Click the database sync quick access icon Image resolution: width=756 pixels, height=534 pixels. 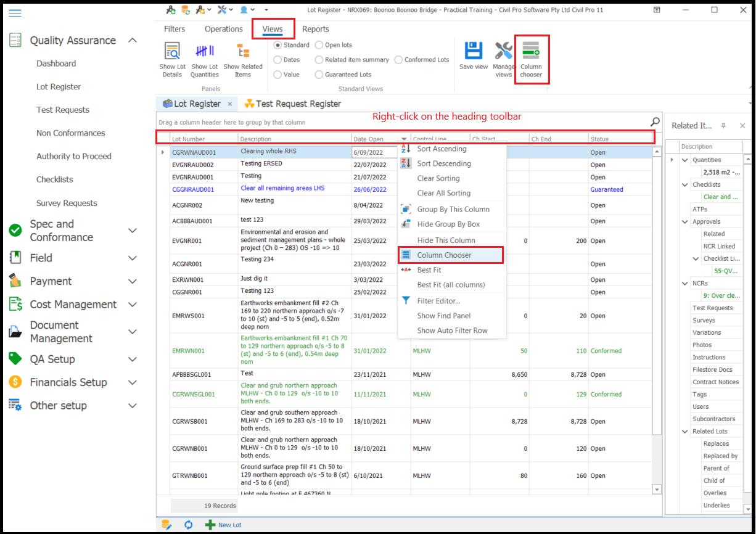tap(187, 10)
